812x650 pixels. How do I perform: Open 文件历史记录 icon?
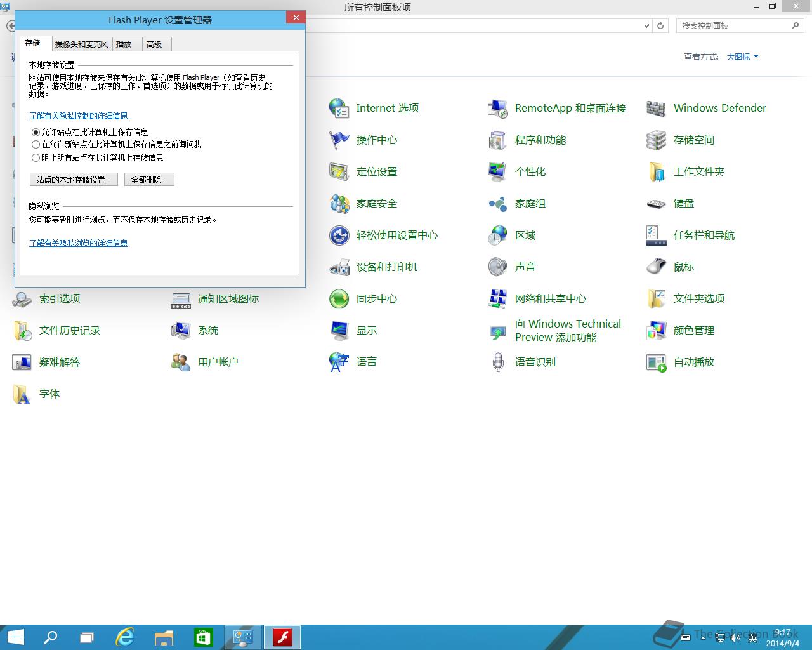point(22,330)
